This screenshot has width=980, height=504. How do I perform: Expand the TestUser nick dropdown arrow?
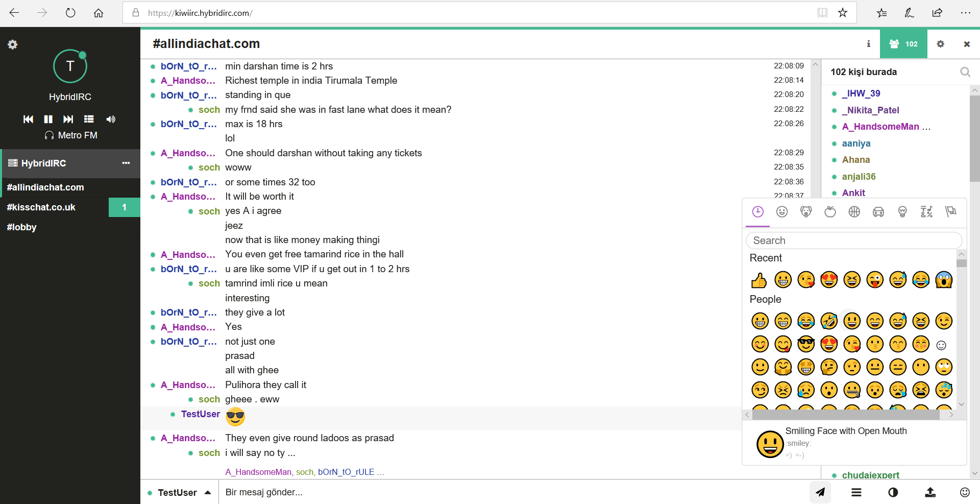208,492
